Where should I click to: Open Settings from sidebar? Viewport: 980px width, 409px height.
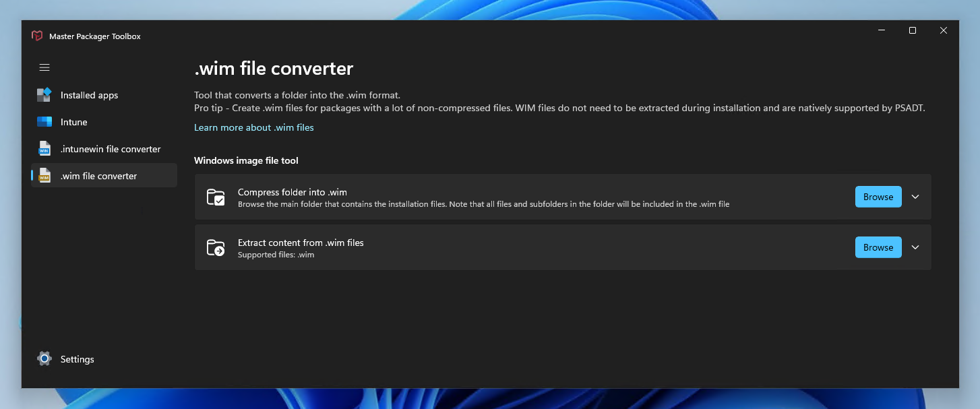(104, 359)
